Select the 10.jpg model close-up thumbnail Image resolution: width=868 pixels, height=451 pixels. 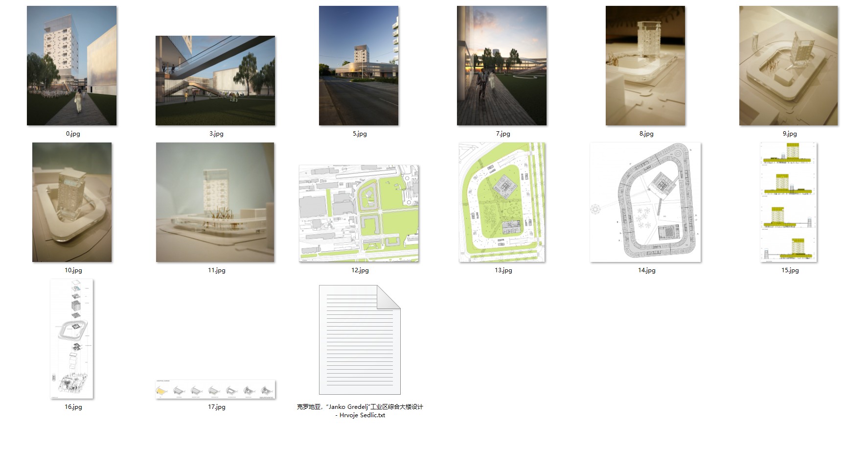(x=72, y=202)
